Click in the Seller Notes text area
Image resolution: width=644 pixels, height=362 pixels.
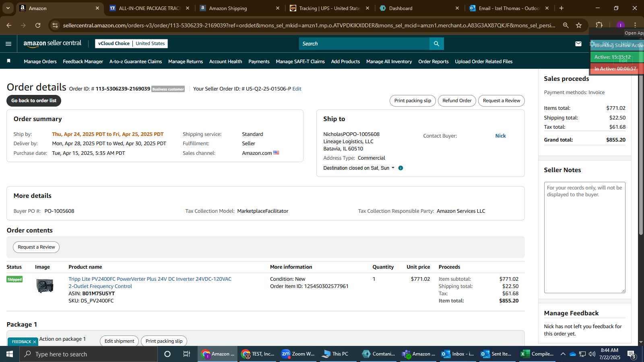584,237
